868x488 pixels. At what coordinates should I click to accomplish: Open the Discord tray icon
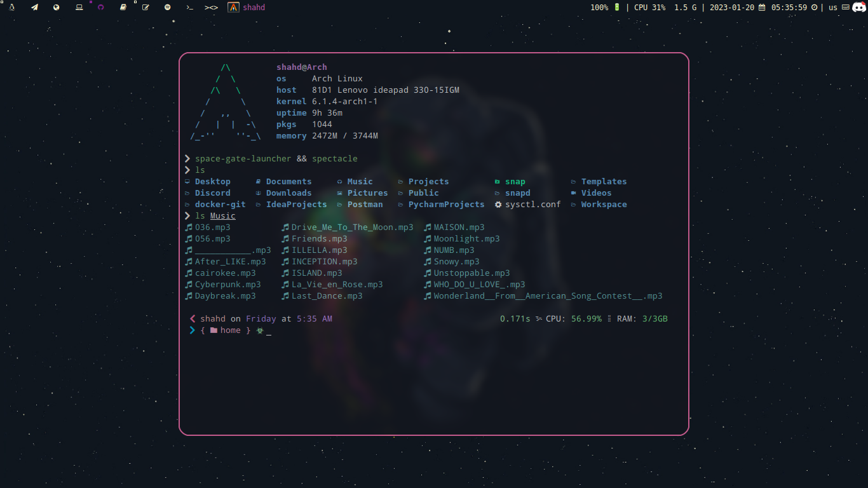[859, 8]
